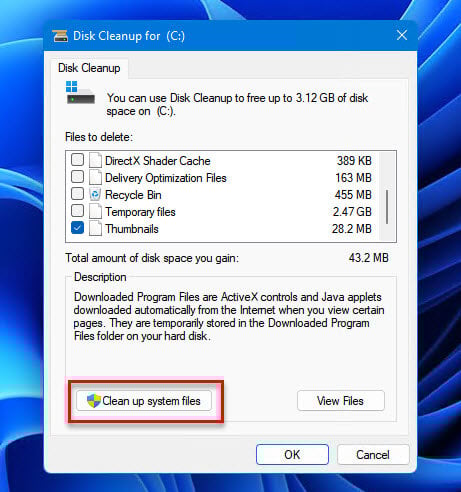Click the Description group label
The height and width of the screenshot is (492, 461).
point(100,277)
